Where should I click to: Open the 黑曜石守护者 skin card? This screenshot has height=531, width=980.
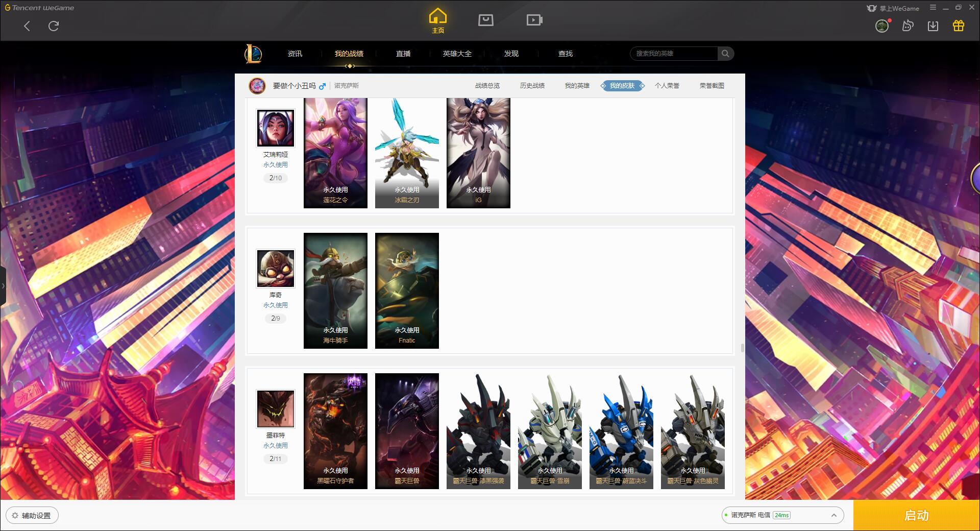coord(335,431)
